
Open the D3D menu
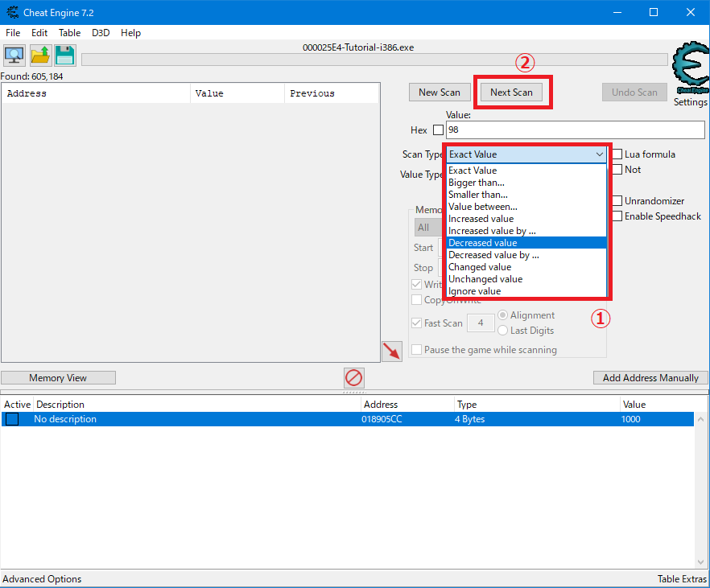[100, 33]
